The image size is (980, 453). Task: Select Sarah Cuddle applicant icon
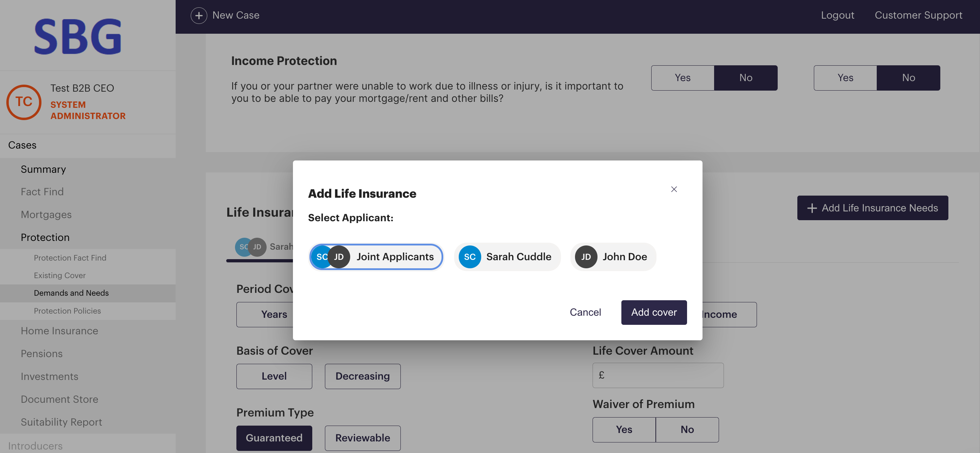pos(470,257)
